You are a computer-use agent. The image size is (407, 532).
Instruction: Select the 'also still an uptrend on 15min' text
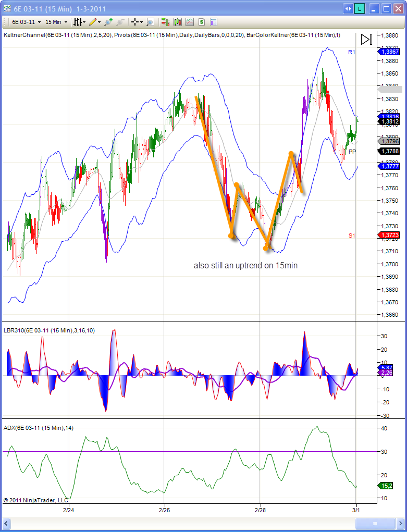(x=245, y=265)
